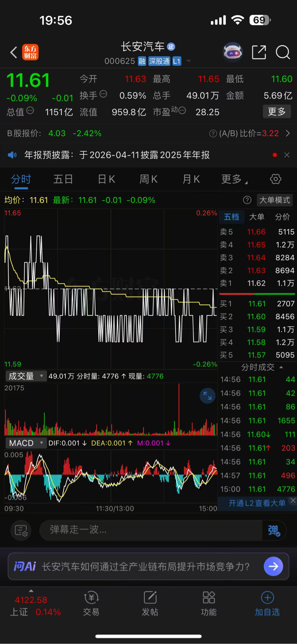Tap chart fullscreen expand icon
The height and width of the screenshot is (644, 297).
coord(208,396)
